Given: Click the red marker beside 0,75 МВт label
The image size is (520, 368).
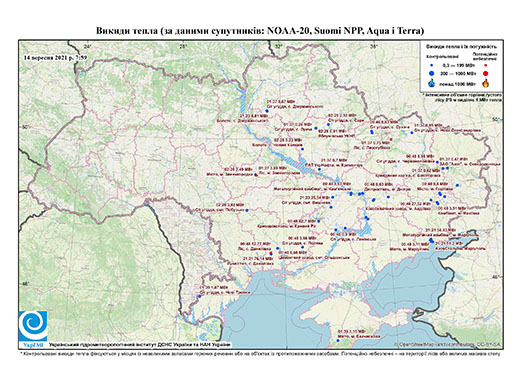Looking at the screenshot, I should (x=391, y=139).
